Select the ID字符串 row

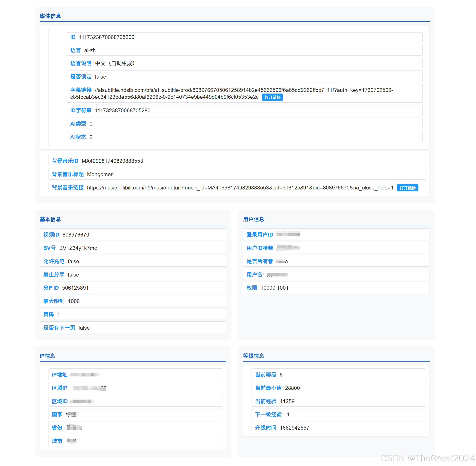[x=122, y=110]
